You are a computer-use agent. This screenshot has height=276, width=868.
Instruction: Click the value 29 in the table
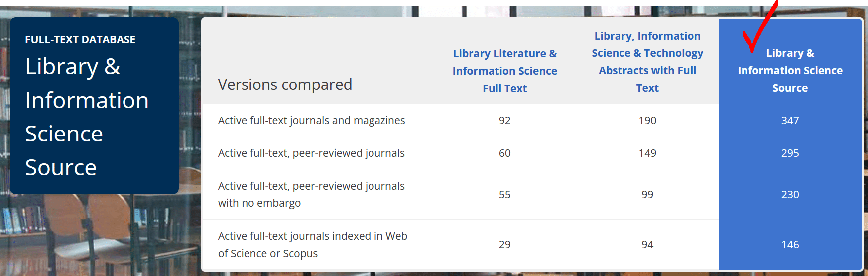point(504,245)
